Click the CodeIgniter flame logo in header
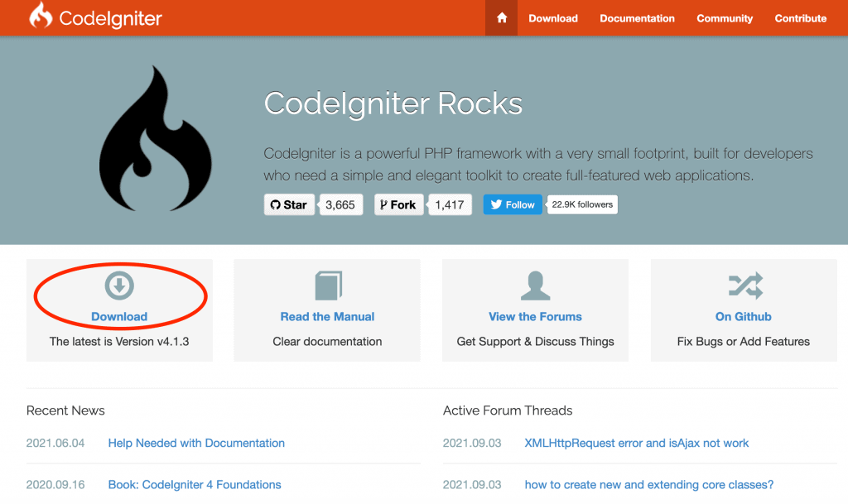 (x=41, y=15)
